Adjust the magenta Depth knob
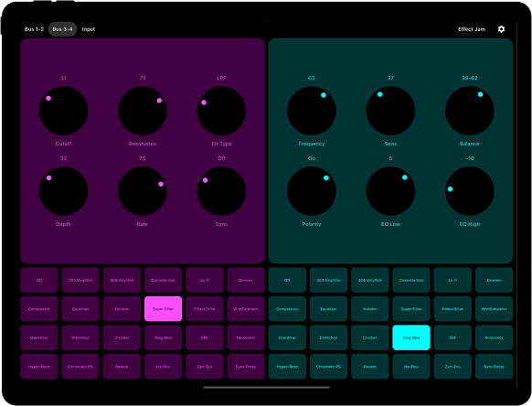Image resolution: width=532 pixels, height=406 pixels. click(63, 191)
